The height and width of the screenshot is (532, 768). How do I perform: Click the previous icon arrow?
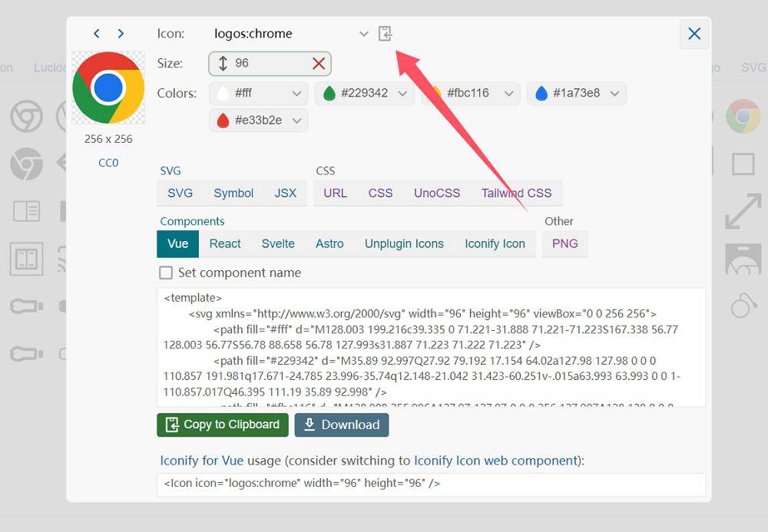click(96, 34)
